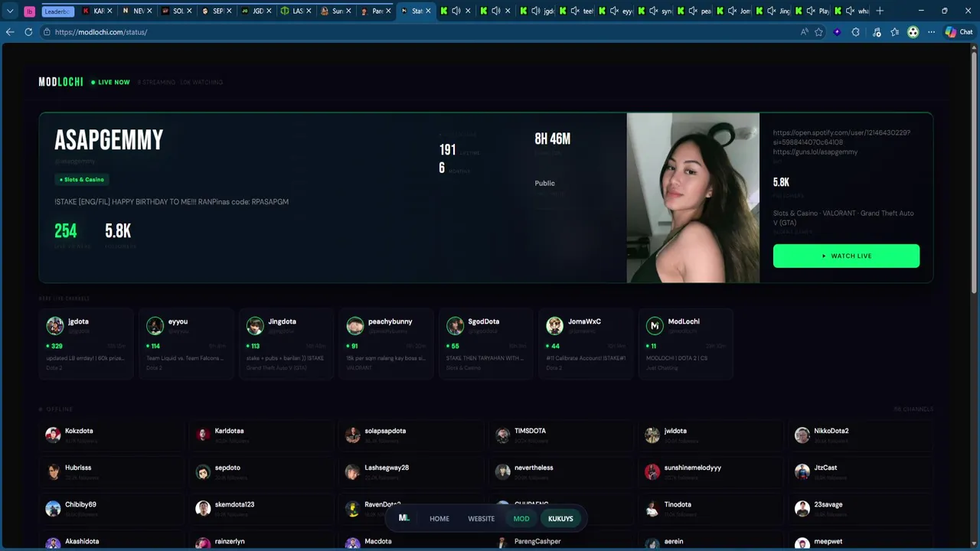Open the Spotify profile link
Viewport: 980px width, 551px height.
pos(841,137)
